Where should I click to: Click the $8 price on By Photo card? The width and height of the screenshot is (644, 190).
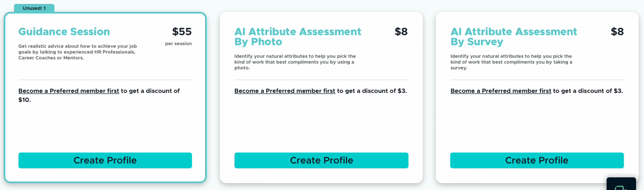401,32
